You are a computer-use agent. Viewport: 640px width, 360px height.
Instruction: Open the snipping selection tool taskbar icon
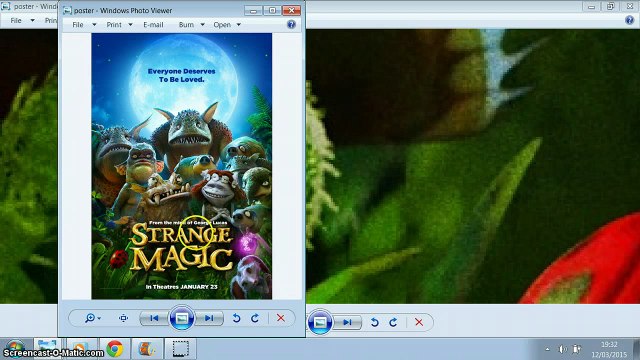tap(180, 349)
